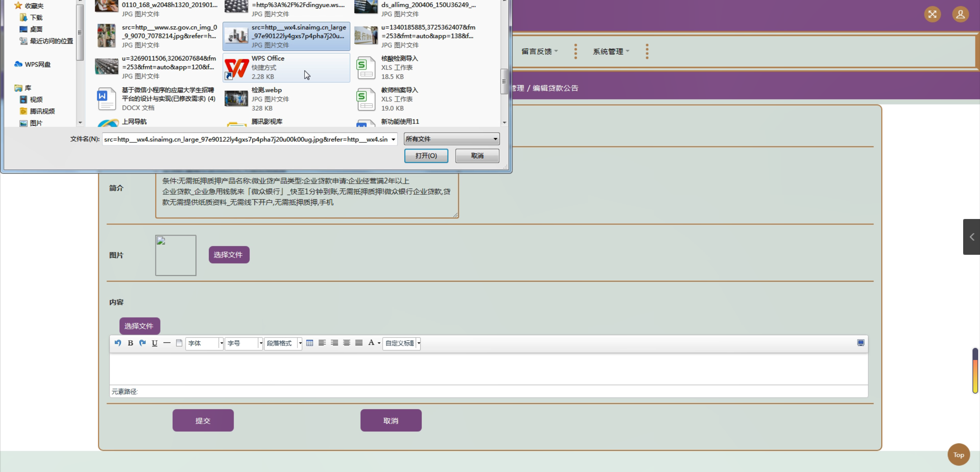The height and width of the screenshot is (472, 980).
Task: Open the 段落格式 paragraph format dropdown
Action: point(283,343)
